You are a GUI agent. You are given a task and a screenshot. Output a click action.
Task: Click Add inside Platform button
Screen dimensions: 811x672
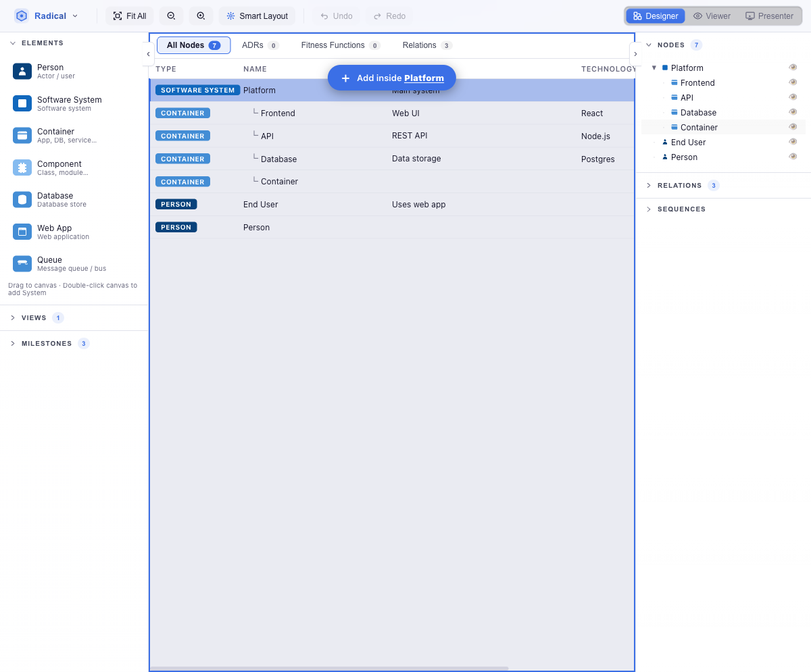click(392, 78)
